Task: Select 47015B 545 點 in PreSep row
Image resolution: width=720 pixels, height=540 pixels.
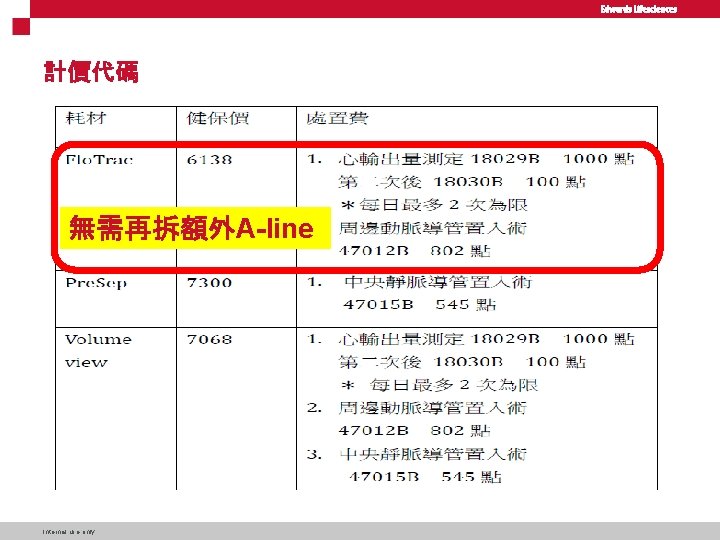Action: [420, 304]
